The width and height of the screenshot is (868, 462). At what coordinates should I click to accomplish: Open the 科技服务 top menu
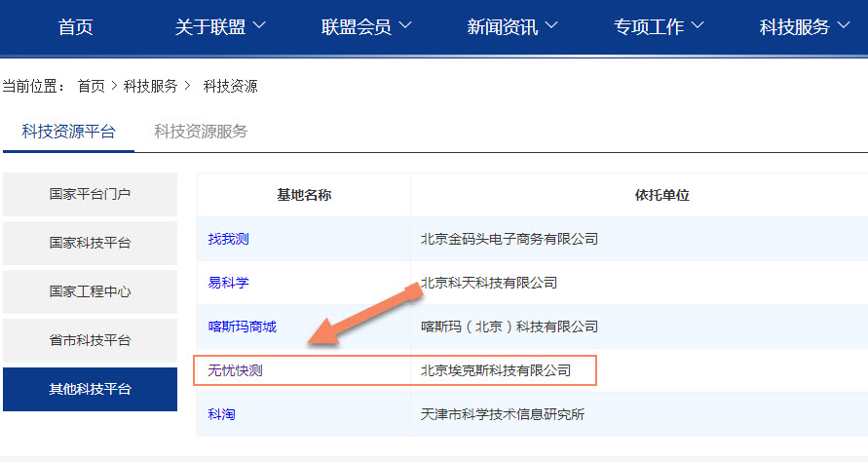pyautogui.click(x=795, y=26)
